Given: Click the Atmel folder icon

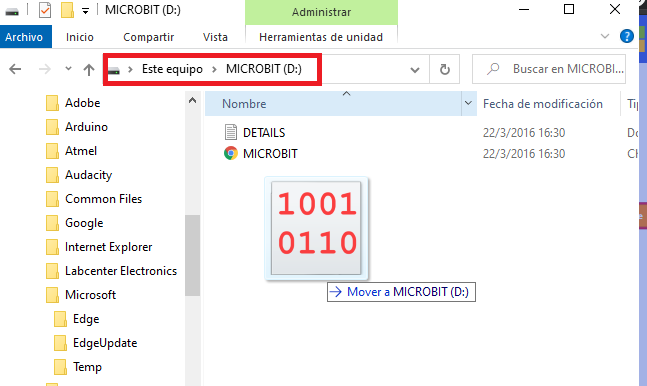Looking at the screenshot, I should [52, 151].
